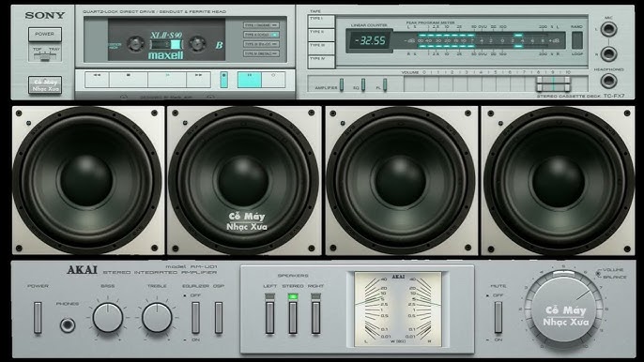
Task: Click the TC-FX7 model label
Action: click(x=614, y=96)
